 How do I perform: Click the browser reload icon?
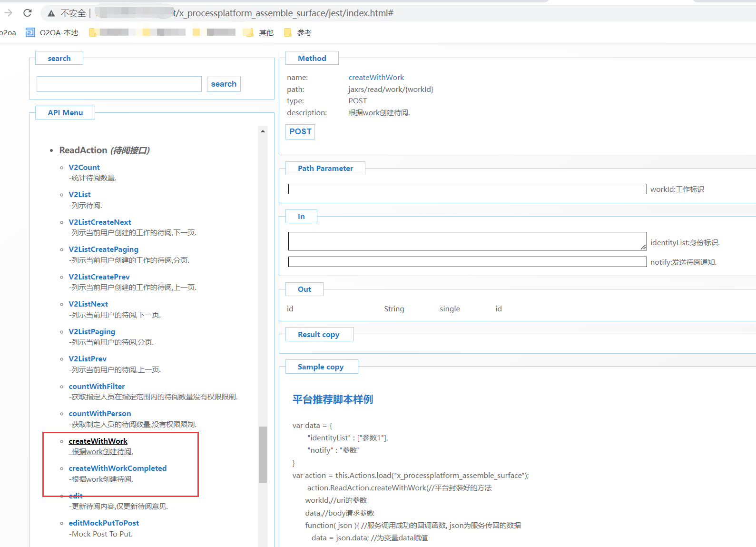[28, 13]
